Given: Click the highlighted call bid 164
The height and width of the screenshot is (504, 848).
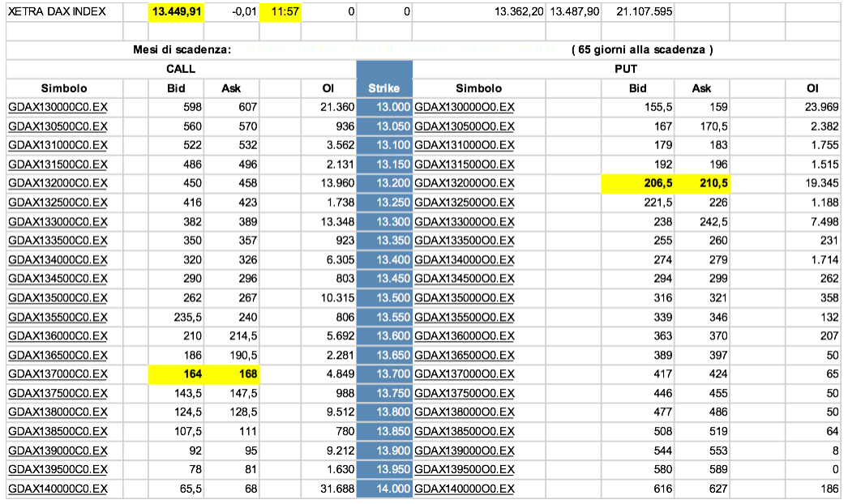Looking at the screenshot, I should [176, 374].
